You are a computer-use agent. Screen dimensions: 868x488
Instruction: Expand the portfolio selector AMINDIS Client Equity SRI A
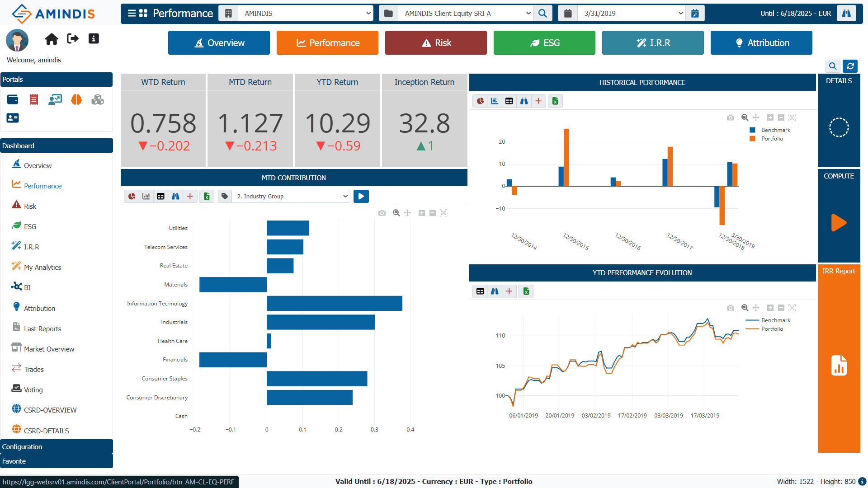(465, 14)
